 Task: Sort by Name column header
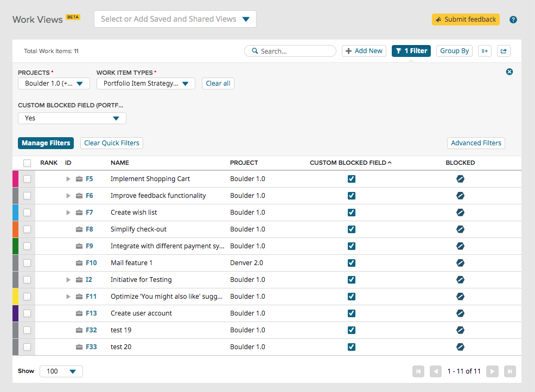tap(120, 163)
